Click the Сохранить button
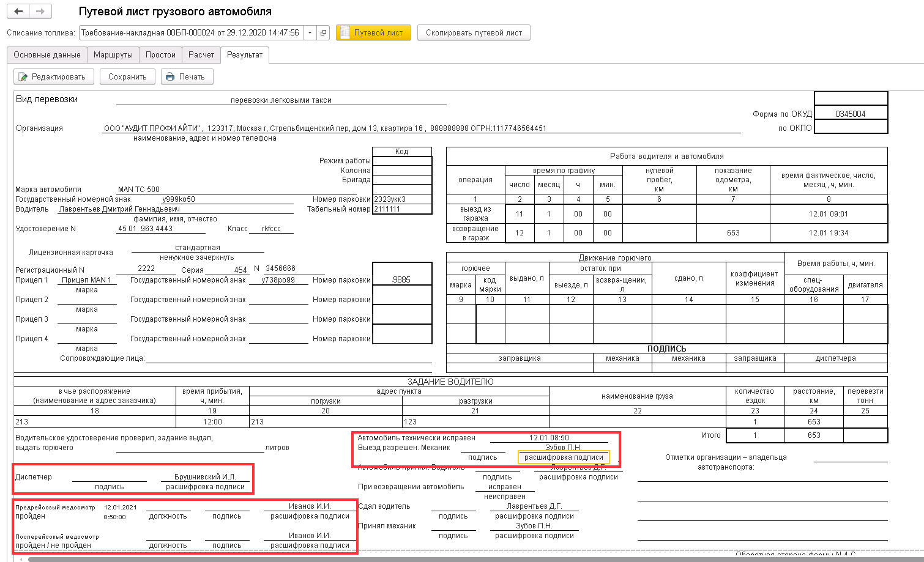The image size is (924, 562). tap(127, 76)
